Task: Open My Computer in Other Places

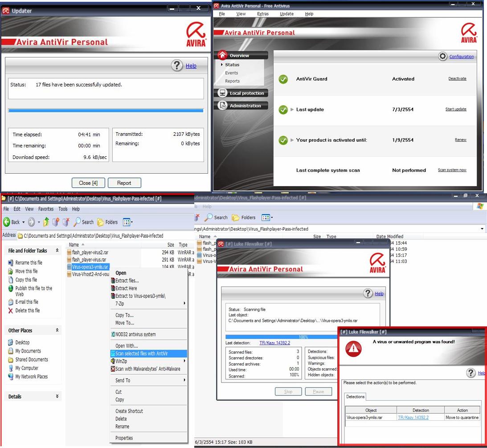Action: (27, 368)
